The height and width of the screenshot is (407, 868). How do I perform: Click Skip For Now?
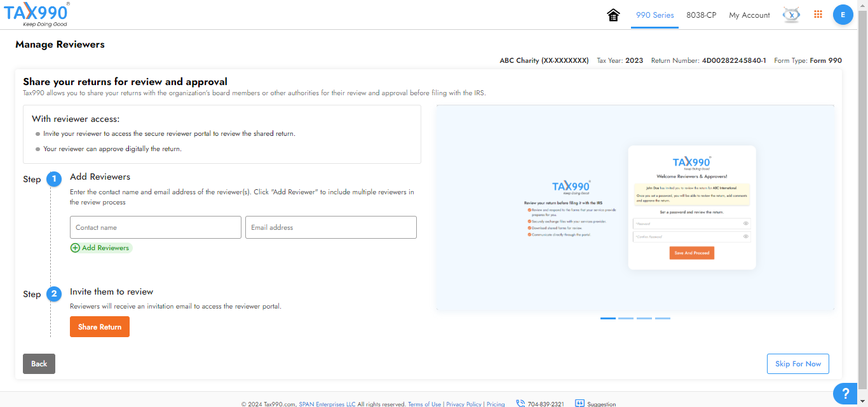(798, 364)
